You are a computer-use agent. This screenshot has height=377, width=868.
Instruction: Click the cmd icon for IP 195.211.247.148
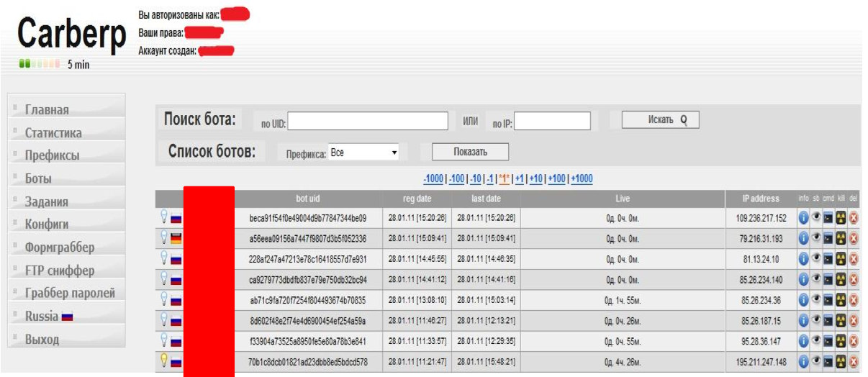(829, 361)
